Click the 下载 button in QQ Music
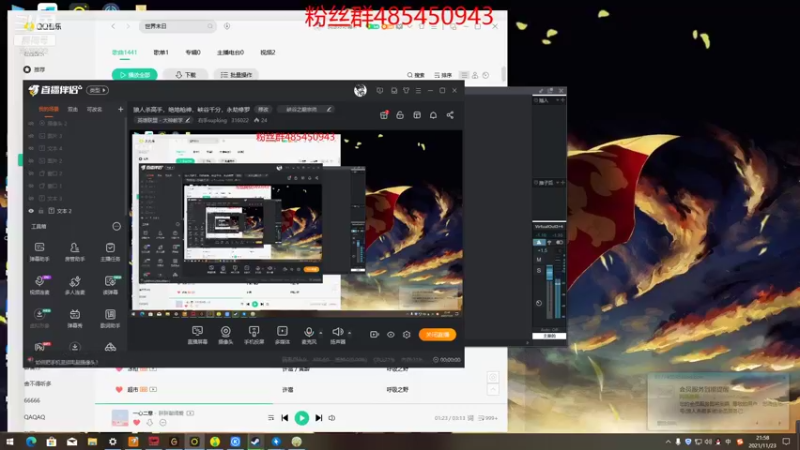The height and width of the screenshot is (450, 800). click(186, 75)
